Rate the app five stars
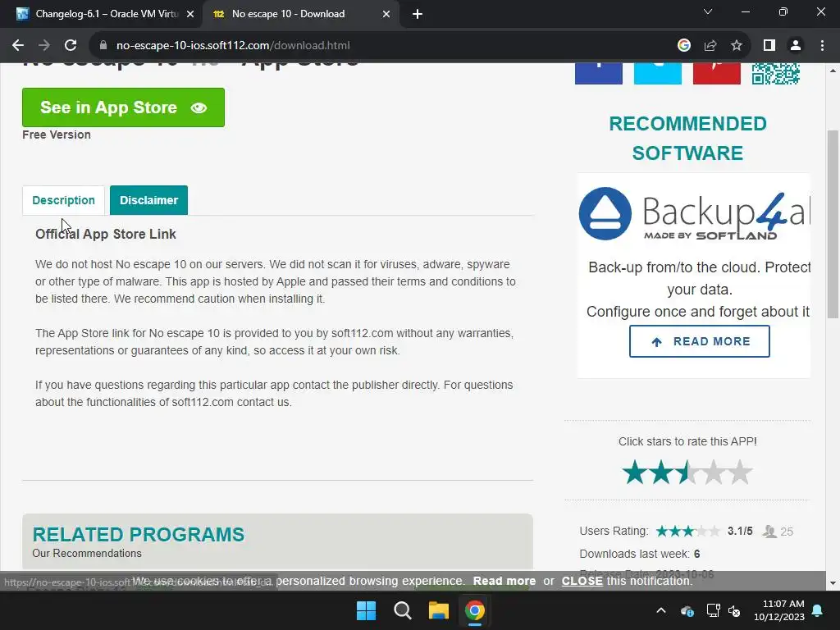Viewport: 840px width, 630px height. tap(740, 472)
